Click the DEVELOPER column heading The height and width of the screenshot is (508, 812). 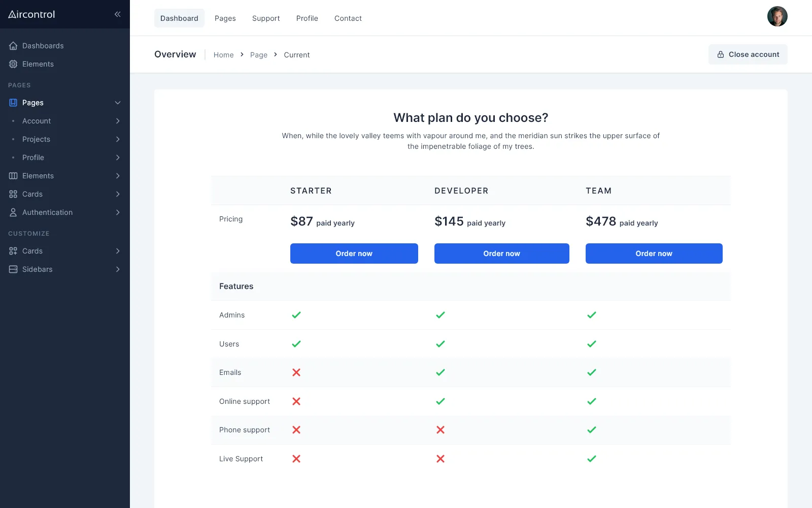(461, 190)
